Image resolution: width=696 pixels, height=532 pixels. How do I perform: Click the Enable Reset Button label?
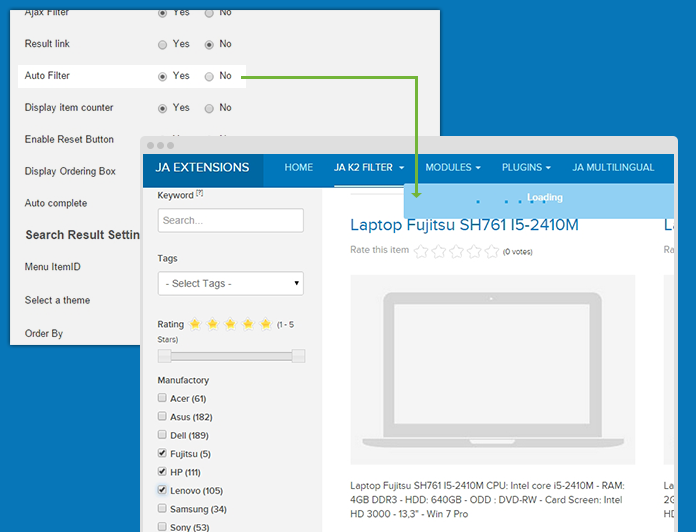pyautogui.click(x=69, y=139)
